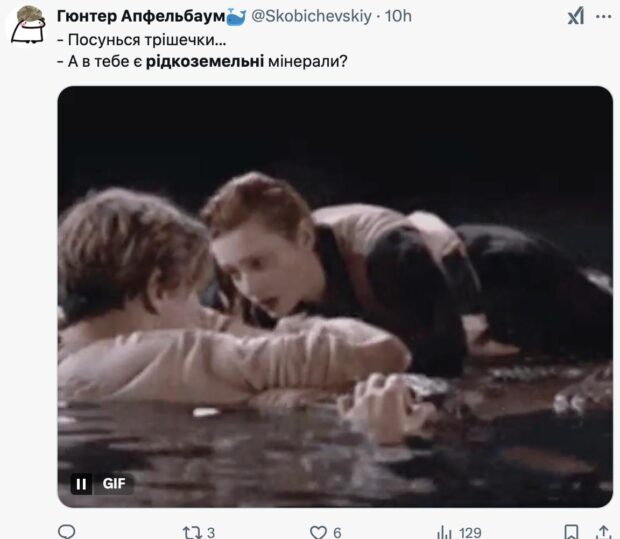Open the tweet via the 10h timestamp
Image resolution: width=620 pixels, height=539 pixels.
pyautogui.click(x=398, y=17)
